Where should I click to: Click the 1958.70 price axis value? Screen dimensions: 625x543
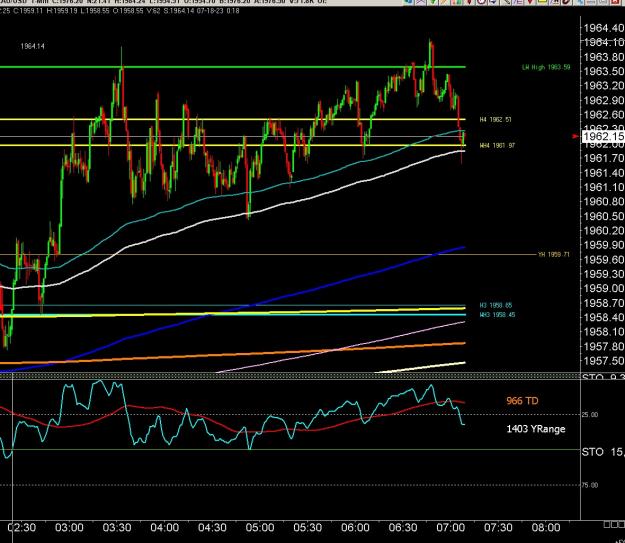[604, 303]
